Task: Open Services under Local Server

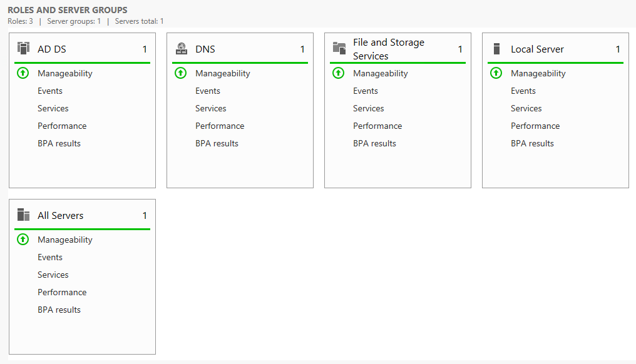Action: coord(526,108)
